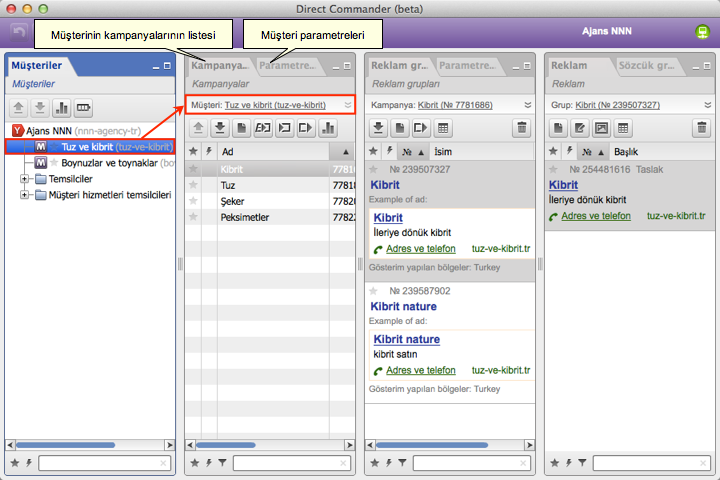The width and height of the screenshot is (720, 480).
Task: Click the undo arrow in the purple header
Action: (19, 32)
